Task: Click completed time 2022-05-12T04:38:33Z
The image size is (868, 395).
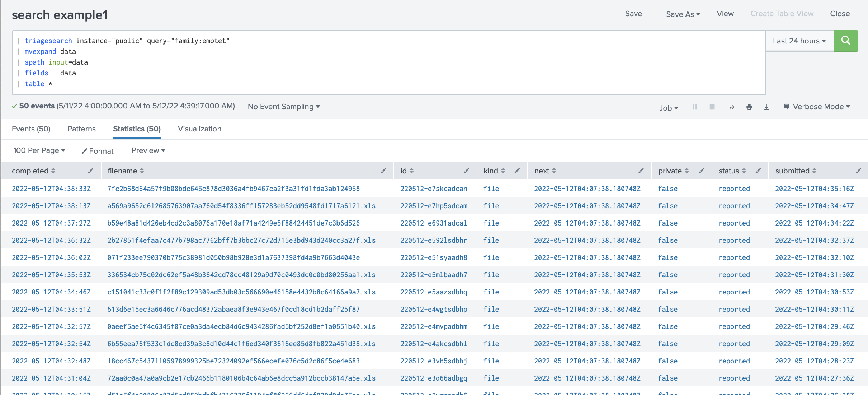Action: [x=51, y=189]
